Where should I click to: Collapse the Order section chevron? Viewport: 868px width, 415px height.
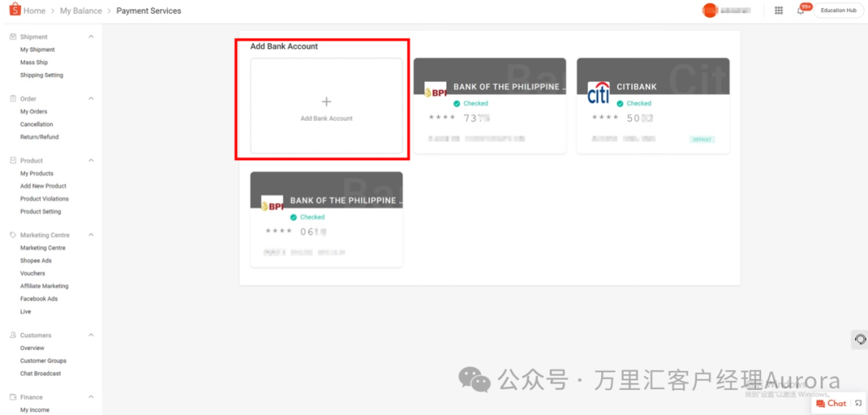[92, 99]
